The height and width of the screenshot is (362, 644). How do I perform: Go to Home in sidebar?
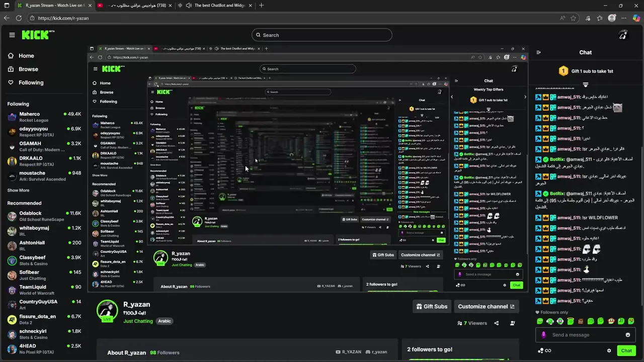tap(21, 56)
